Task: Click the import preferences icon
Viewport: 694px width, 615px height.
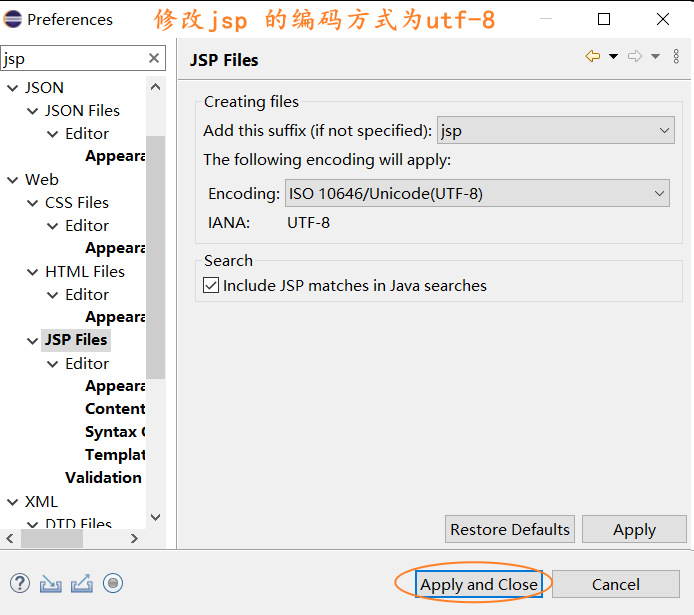Action: (x=51, y=583)
